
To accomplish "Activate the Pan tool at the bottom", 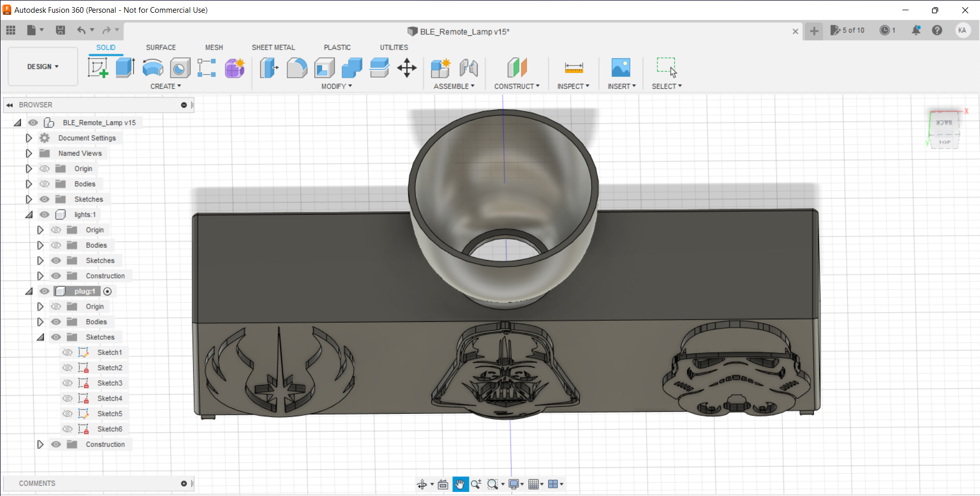I will click(x=460, y=484).
